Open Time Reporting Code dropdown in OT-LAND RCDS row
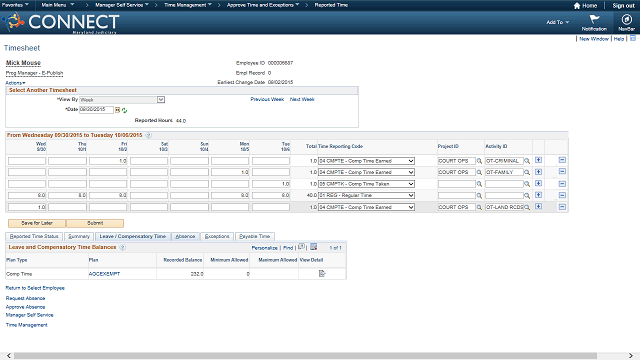The height and width of the screenshot is (360, 640). [x=366, y=207]
